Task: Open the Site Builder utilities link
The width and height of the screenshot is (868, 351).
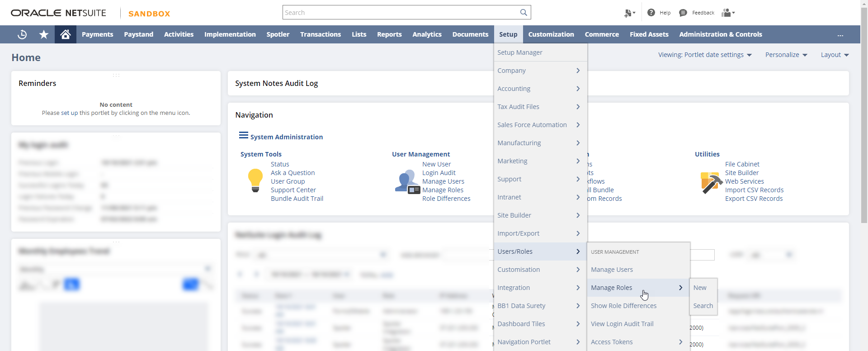Action: (x=742, y=173)
